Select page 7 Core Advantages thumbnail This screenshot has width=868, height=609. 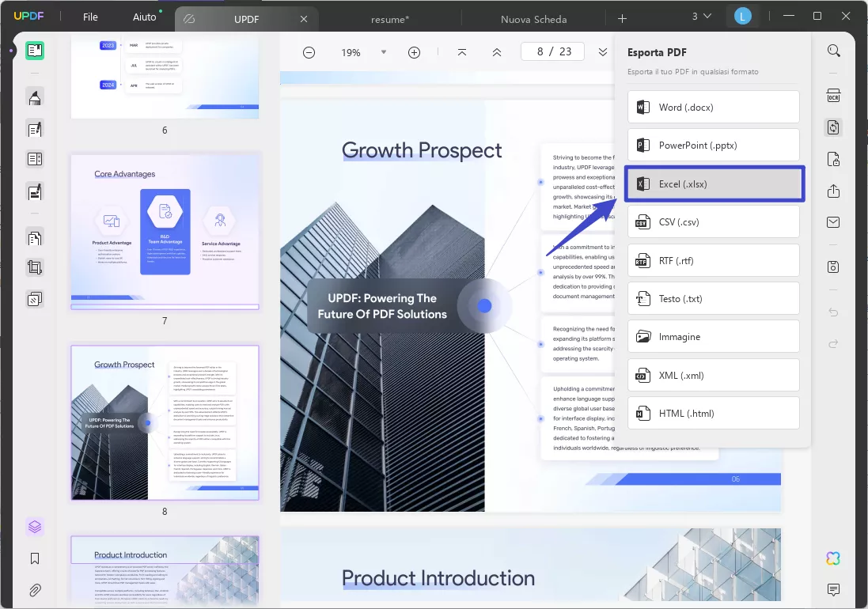(x=165, y=232)
